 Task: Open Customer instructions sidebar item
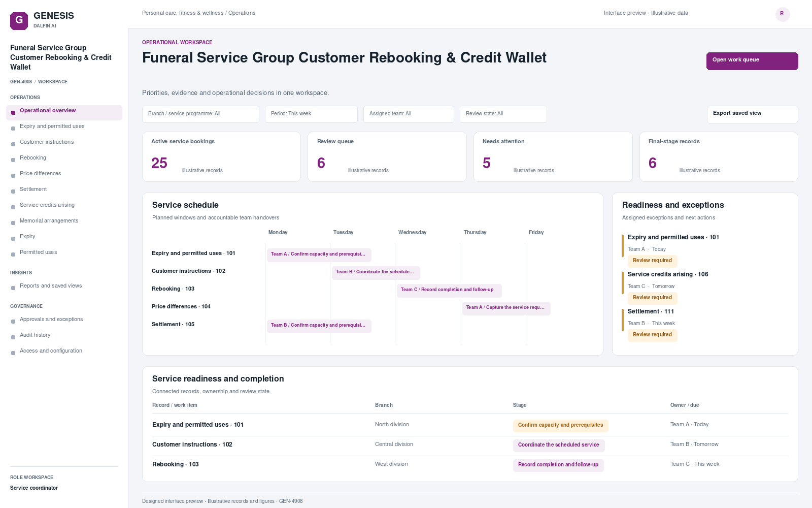(64, 142)
